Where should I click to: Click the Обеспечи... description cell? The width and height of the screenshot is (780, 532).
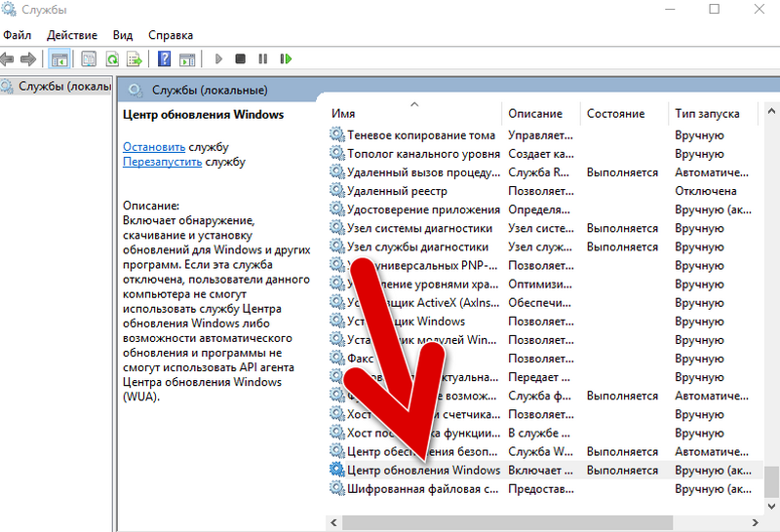click(x=539, y=303)
